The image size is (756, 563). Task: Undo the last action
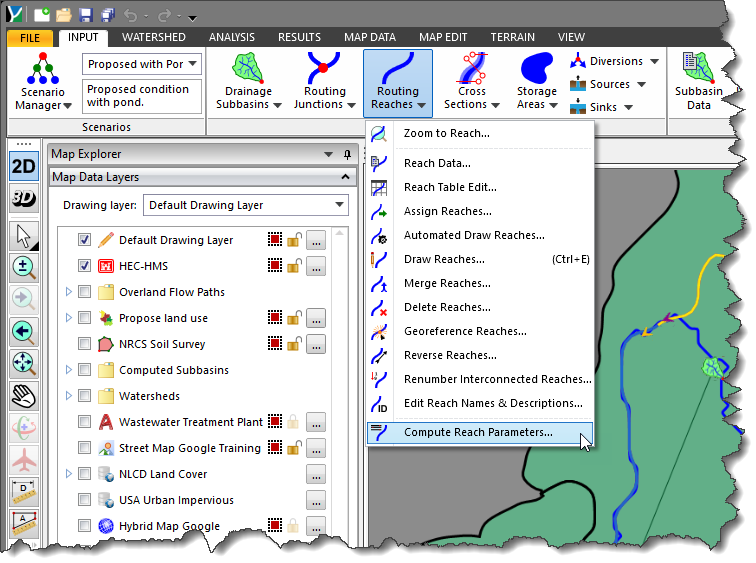tap(130, 15)
